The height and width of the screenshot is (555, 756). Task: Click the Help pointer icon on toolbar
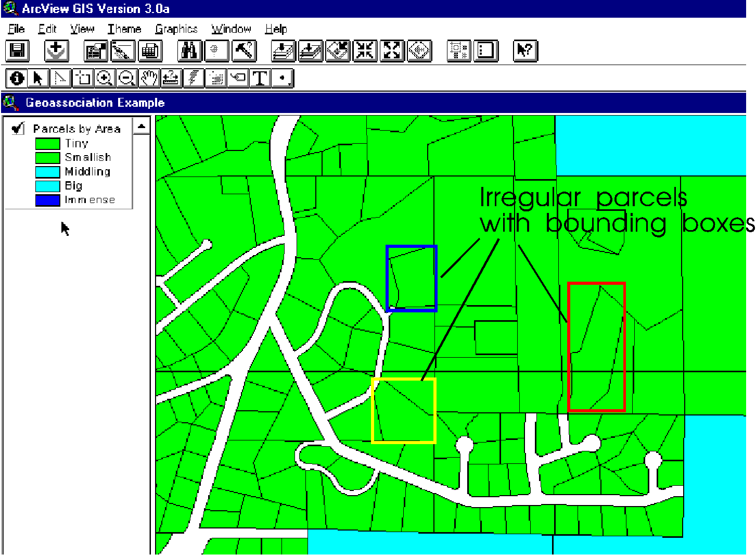click(x=525, y=51)
